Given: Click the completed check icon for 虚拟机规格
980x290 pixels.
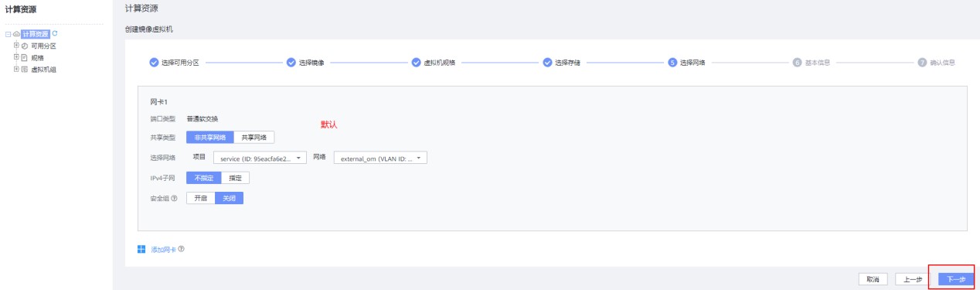Looking at the screenshot, I should click(416, 63).
